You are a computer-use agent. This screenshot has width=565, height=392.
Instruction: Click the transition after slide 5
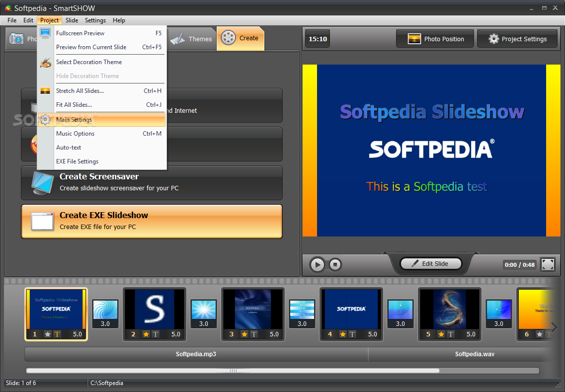click(499, 314)
